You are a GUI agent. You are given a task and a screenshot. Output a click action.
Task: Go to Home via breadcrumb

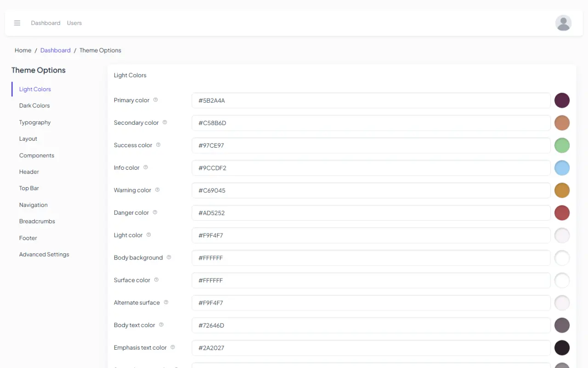pyautogui.click(x=23, y=51)
